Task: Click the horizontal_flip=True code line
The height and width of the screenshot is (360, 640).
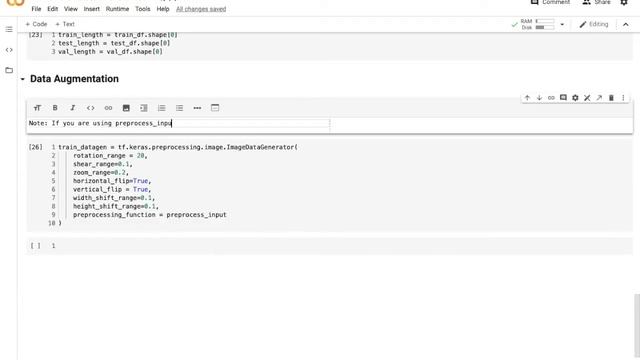Action: coord(112,181)
